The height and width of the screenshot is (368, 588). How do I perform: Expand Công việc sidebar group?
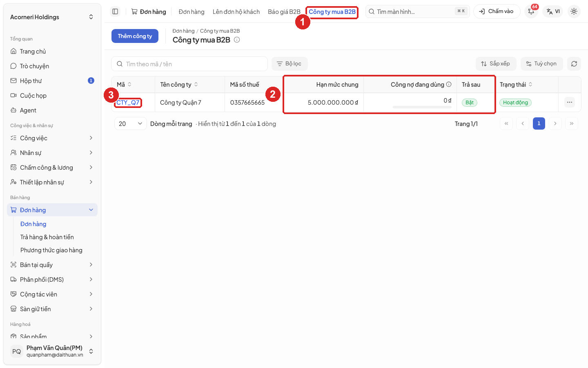coord(52,138)
